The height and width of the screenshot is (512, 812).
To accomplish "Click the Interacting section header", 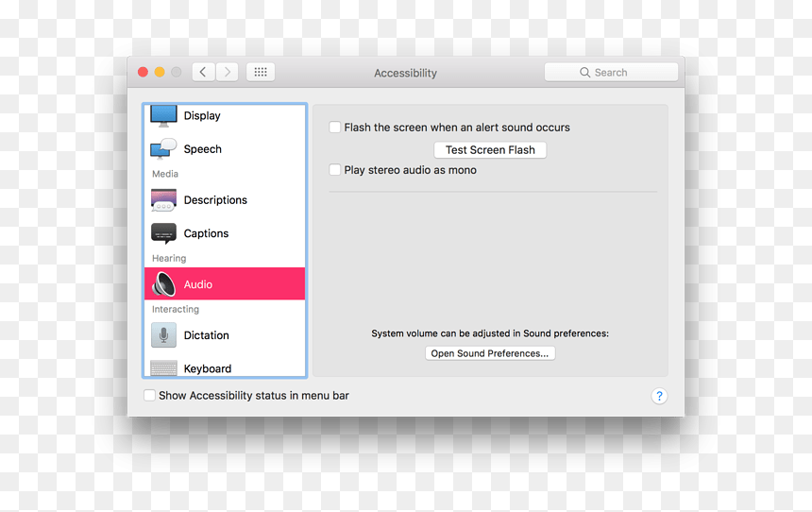I will point(176,310).
